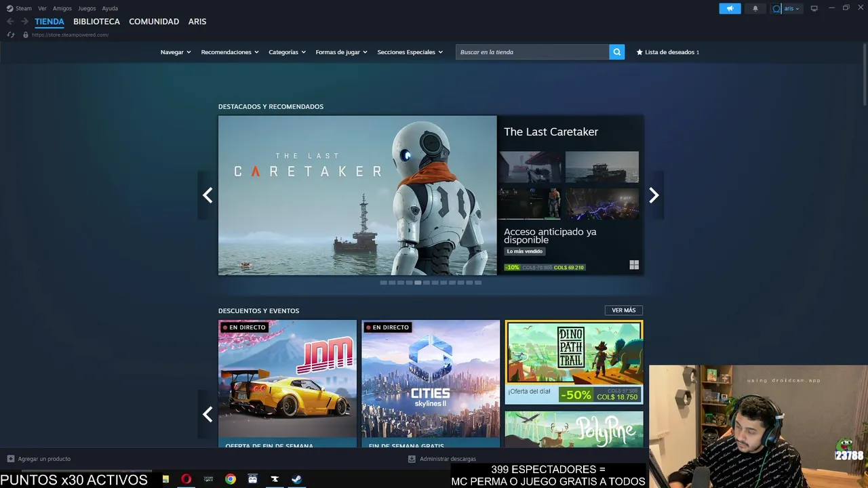Click the VER MÁS button

click(x=624, y=310)
